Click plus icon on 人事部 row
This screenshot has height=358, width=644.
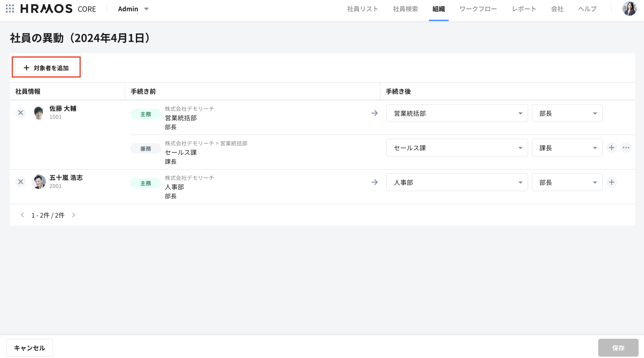(611, 182)
